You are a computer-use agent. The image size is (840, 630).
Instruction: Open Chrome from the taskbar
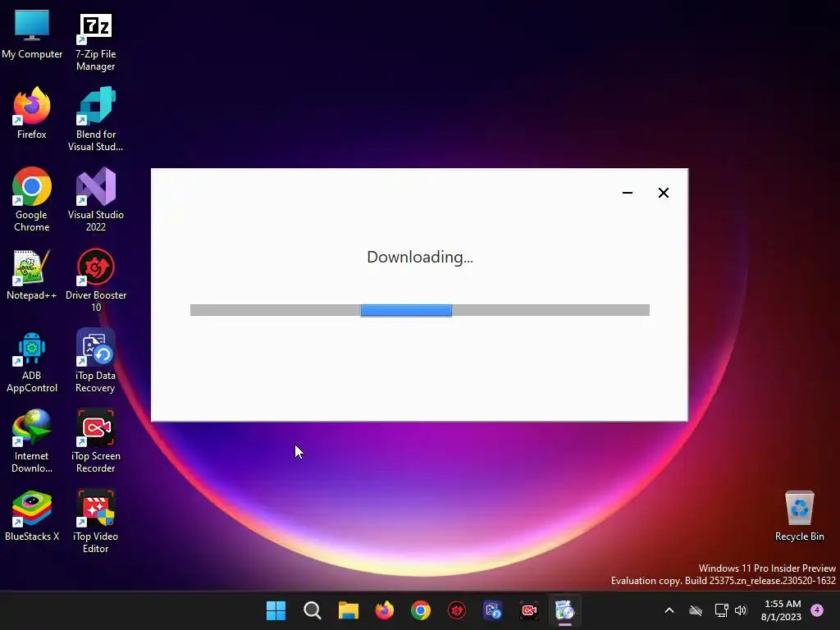(421, 610)
